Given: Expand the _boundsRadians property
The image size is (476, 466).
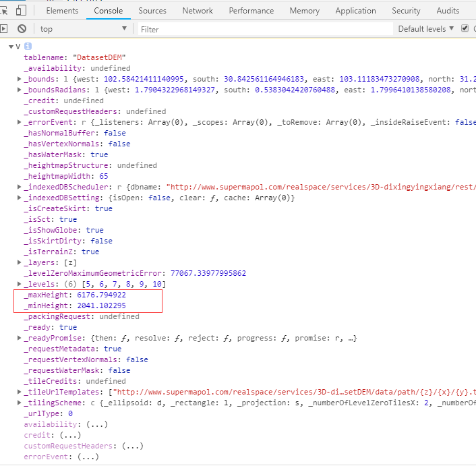Looking at the screenshot, I should (19, 90).
